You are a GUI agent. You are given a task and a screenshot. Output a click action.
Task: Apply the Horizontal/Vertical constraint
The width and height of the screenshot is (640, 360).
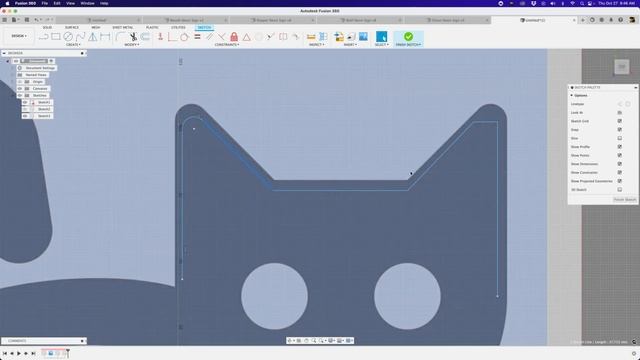[x=160, y=37]
